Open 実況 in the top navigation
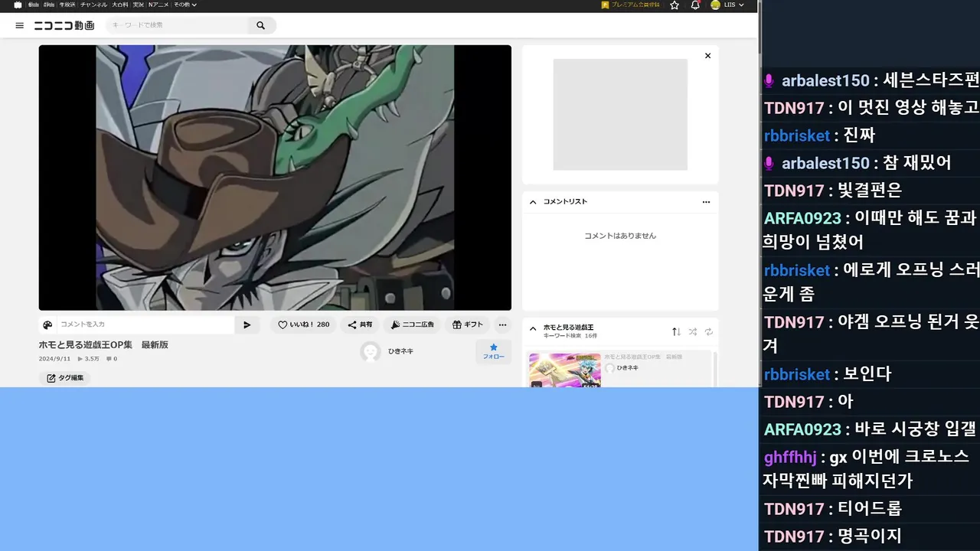The height and width of the screenshot is (551, 980). pyautogui.click(x=139, y=5)
